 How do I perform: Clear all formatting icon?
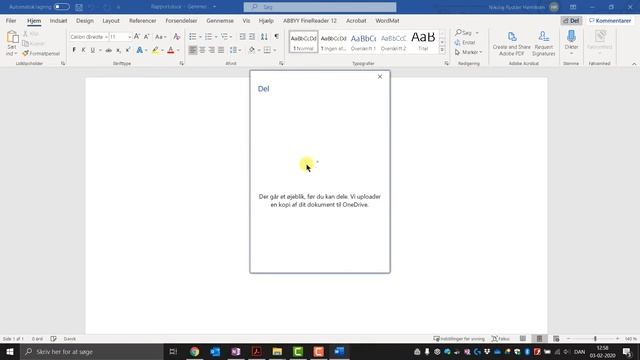[x=176, y=37]
